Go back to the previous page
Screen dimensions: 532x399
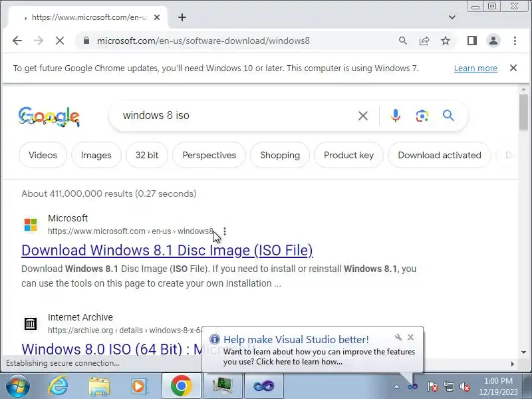pos(17,41)
